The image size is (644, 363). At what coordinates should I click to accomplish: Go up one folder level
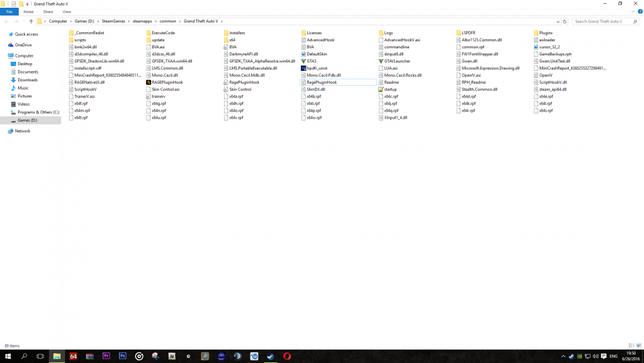[31, 21]
